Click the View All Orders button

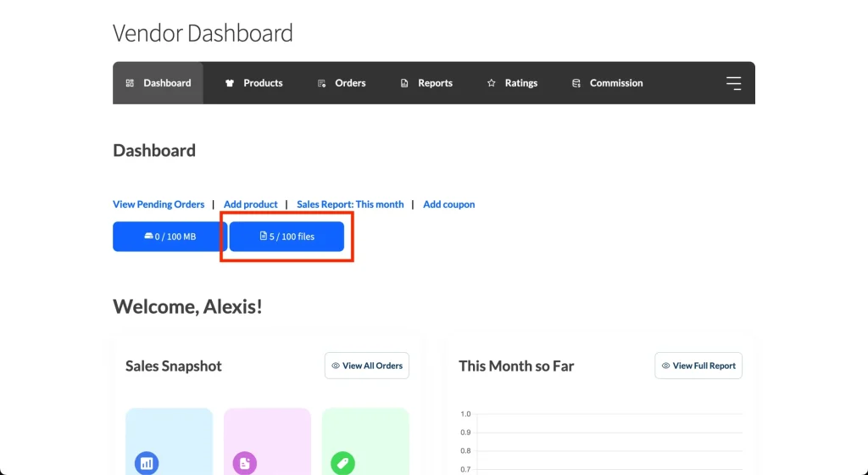[367, 366]
